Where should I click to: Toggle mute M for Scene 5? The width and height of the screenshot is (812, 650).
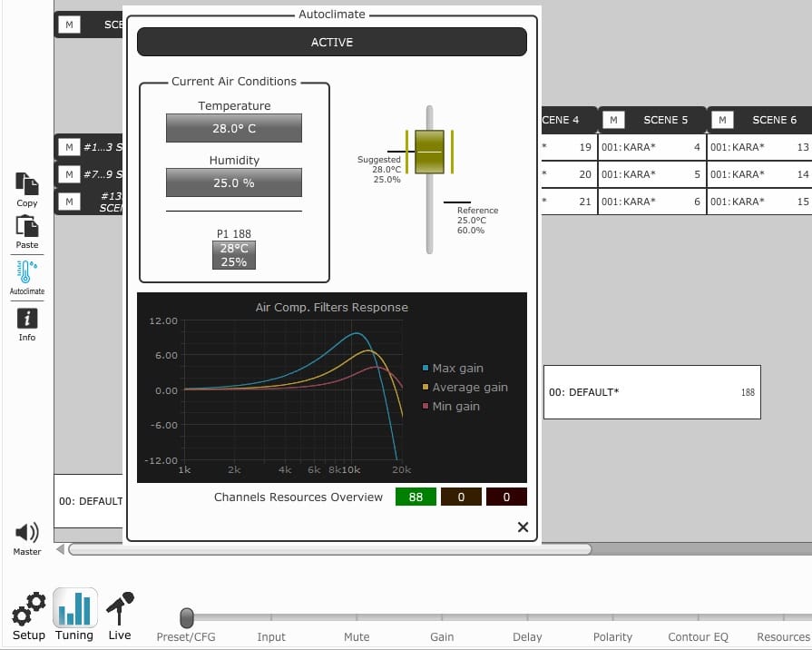[x=614, y=120]
